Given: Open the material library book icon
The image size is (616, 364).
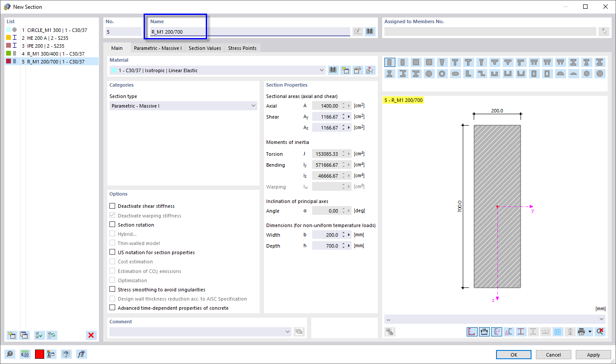Looking at the screenshot, I should (x=333, y=70).
